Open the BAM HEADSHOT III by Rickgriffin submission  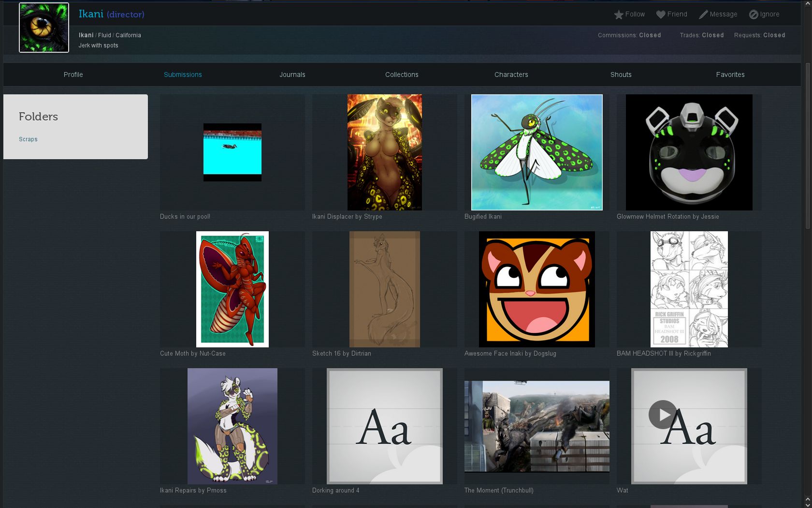(x=689, y=289)
